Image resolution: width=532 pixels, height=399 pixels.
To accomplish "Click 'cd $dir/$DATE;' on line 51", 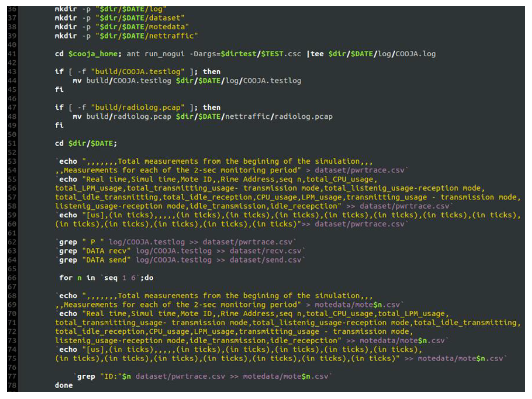I will [x=86, y=144].
